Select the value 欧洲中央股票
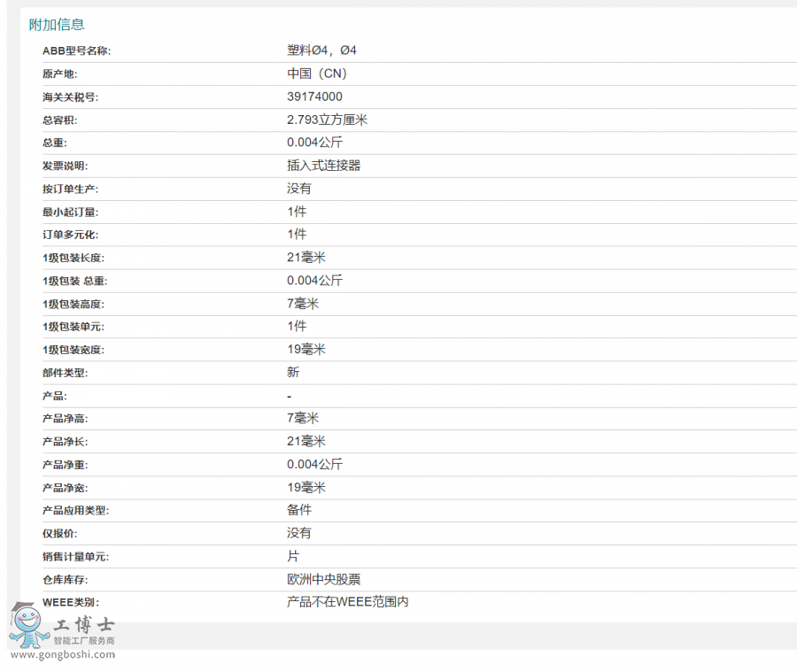Viewport: 797px width, 672px height. [324, 580]
